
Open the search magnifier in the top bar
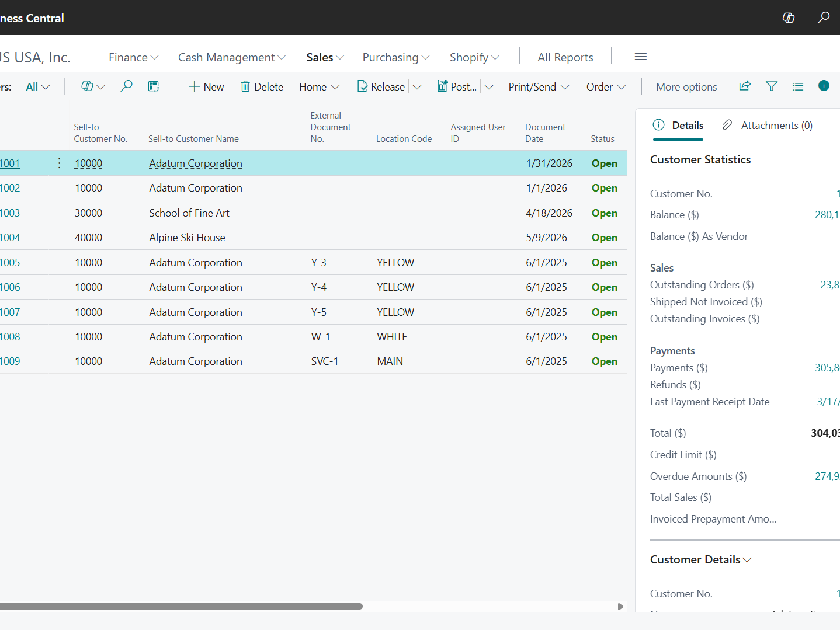pos(823,18)
